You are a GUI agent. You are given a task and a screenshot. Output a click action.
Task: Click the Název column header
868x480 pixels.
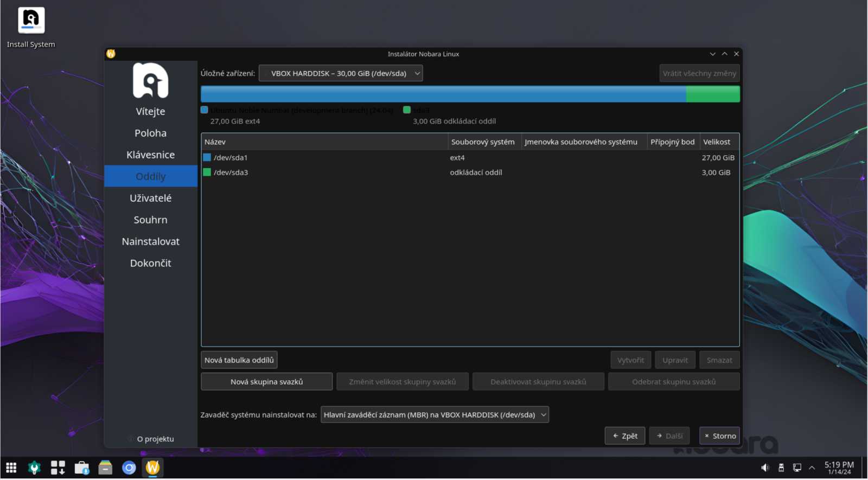tap(324, 142)
